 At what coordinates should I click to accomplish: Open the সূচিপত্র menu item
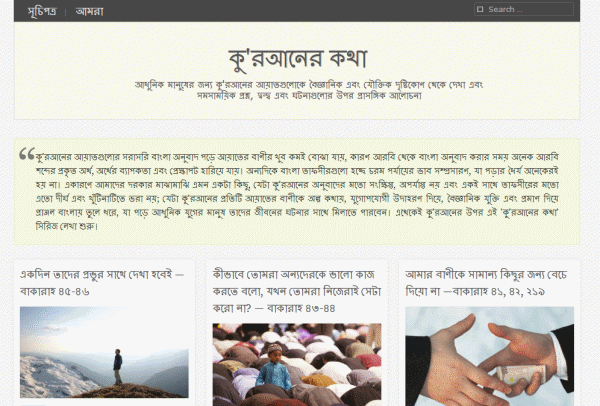(42, 11)
